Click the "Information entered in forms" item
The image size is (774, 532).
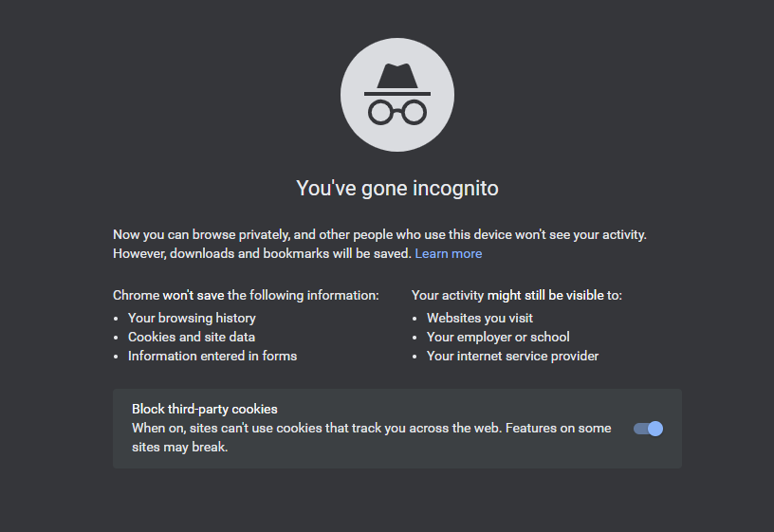click(x=212, y=357)
